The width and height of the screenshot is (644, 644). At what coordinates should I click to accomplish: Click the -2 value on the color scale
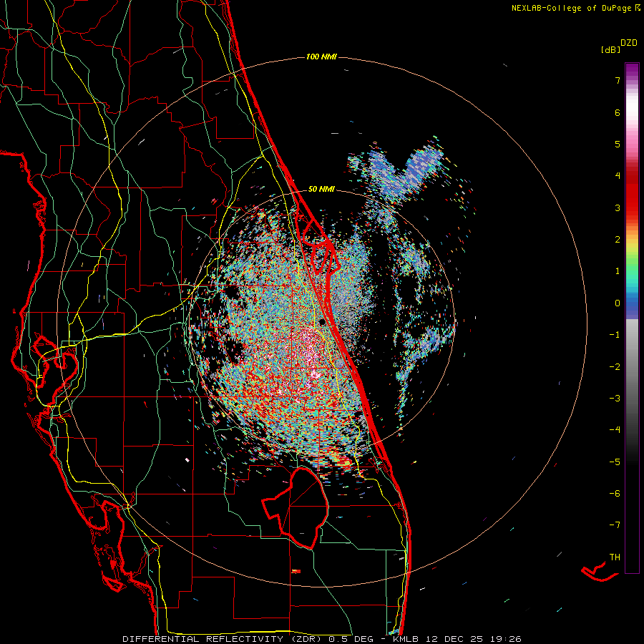(615, 367)
